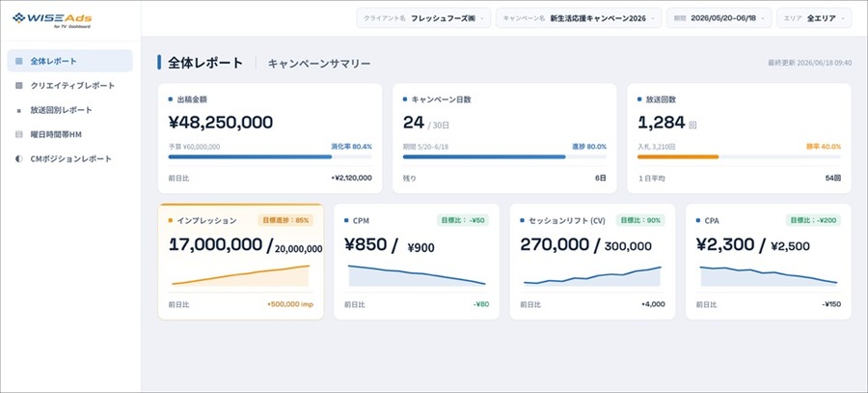This screenshot has height=393, width=868.
Task: Click the クリエイティブレポート sidebar icon
Action: pyautogui.click(x=19, y=85)
